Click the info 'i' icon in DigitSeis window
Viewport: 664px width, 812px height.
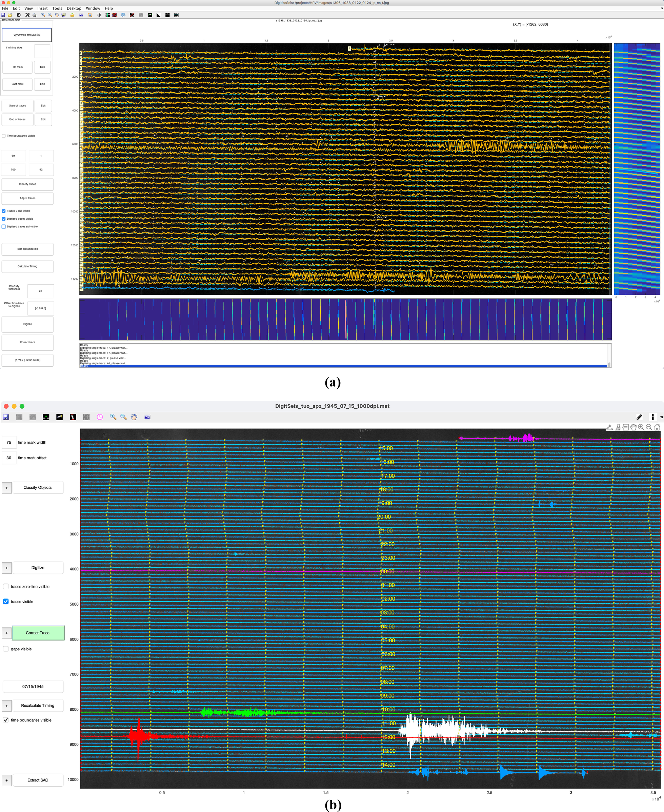[652, 417]
